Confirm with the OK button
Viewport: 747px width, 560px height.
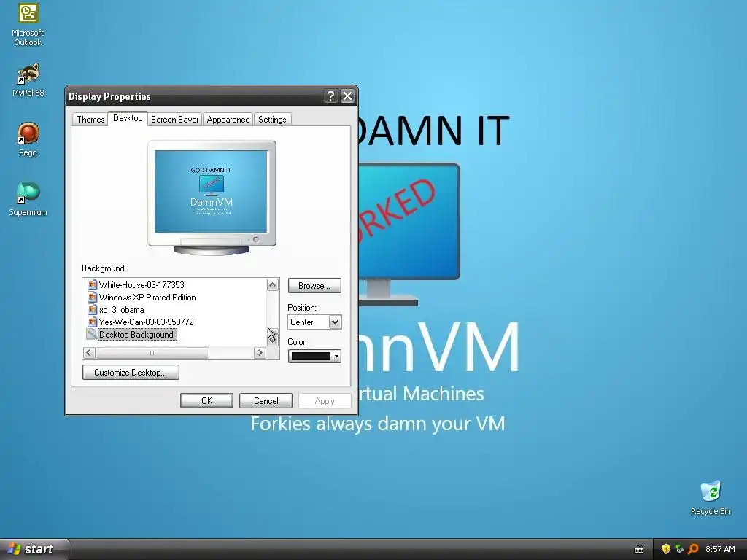[x=206, y=401]
